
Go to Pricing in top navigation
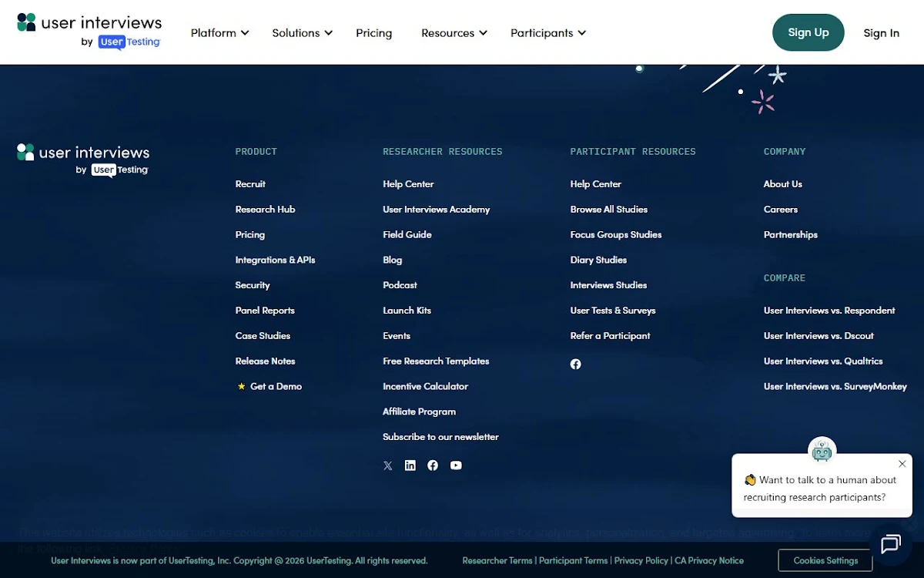pyautogui.click(x=374, y=32)
